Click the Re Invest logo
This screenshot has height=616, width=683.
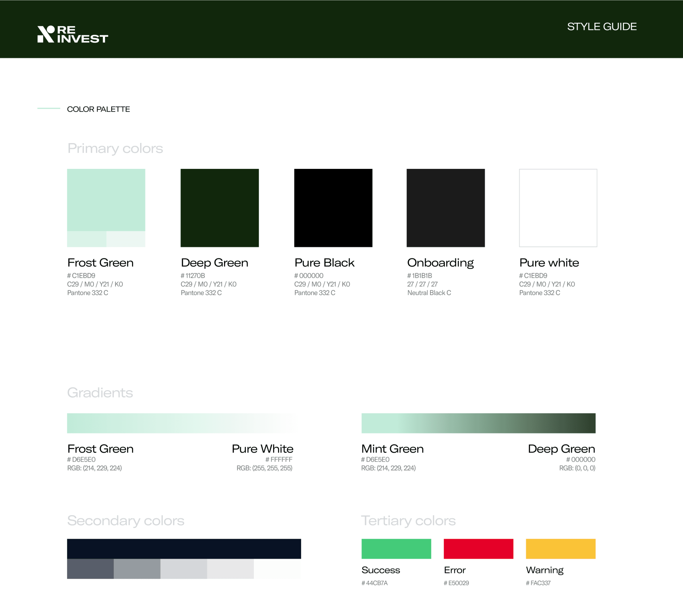point(72,34)
